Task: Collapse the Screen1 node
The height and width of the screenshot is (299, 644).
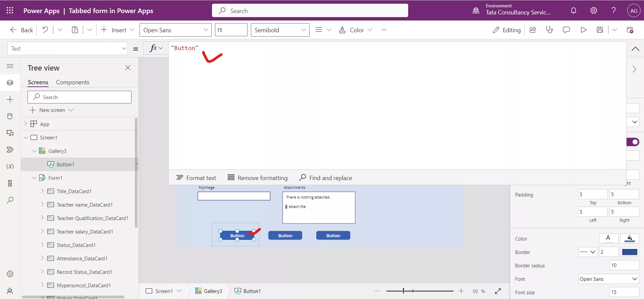Action: (x=26, y=137)
